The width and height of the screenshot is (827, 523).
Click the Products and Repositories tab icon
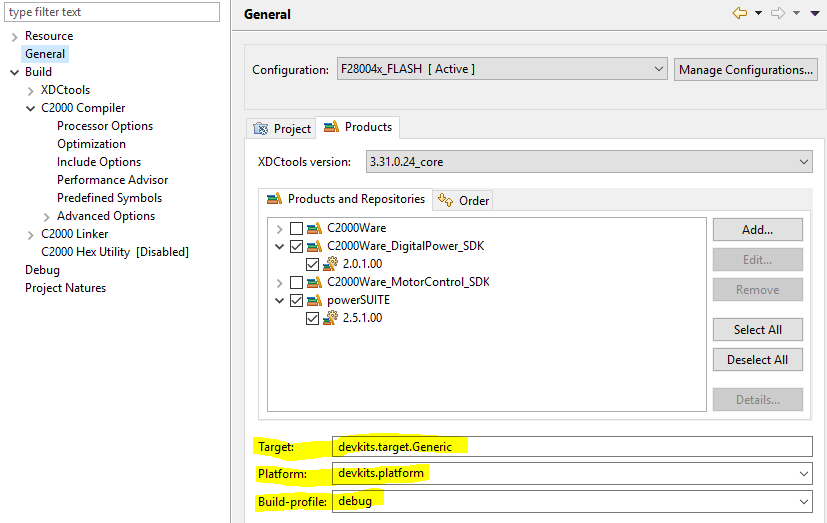(274, 199)
